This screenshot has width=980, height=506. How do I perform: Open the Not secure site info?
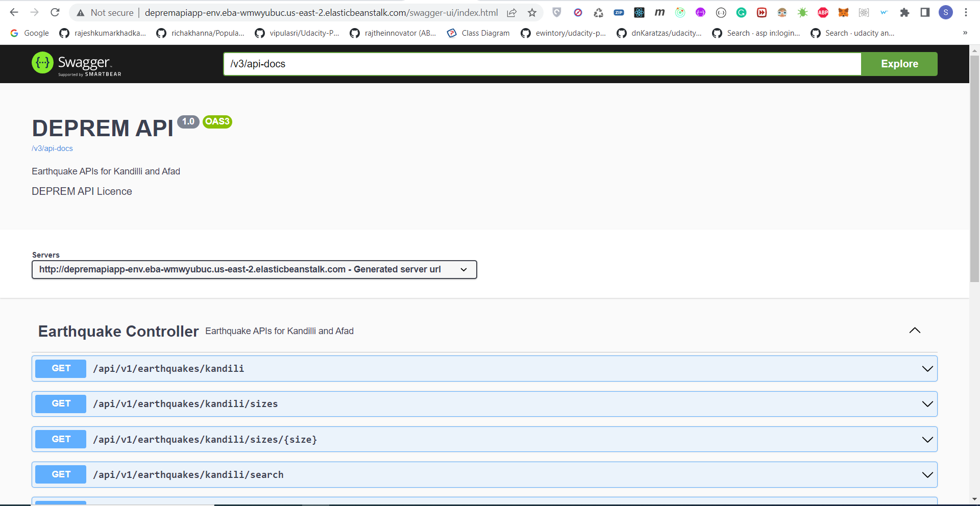pyautogui.click(x=105, y=12)
